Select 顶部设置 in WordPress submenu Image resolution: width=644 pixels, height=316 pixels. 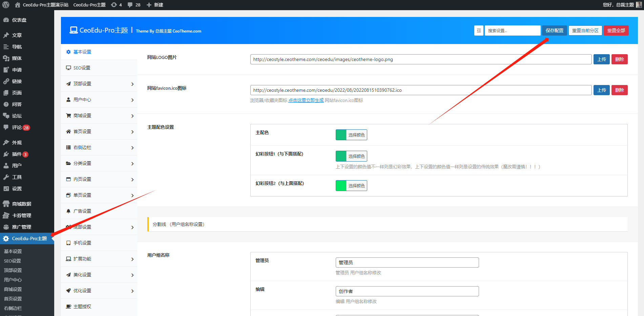coord(13,270)
